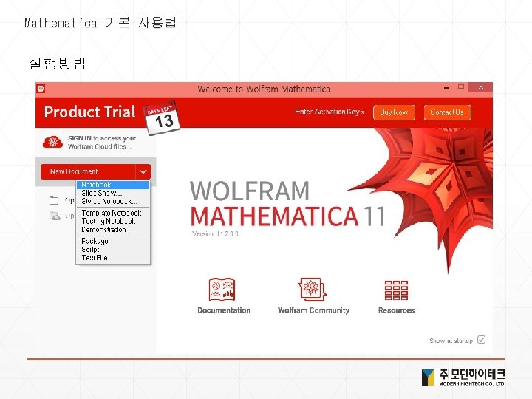This screenshot has height=399, width=532.
Task: Select Template Notebook menu item
Action: click(113, 213)
